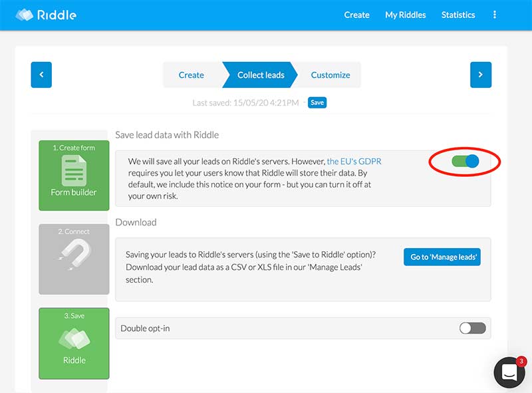The height and width of the screenshot is (393, 532).
Task: Open the three-dot more options menu
Action: [495, 15]
